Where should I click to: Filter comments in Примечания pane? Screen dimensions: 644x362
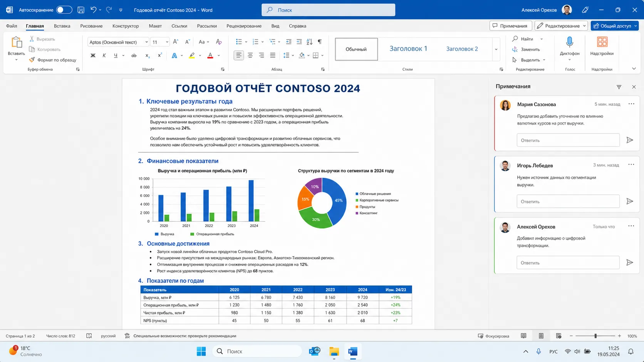(x=619, y=87)
